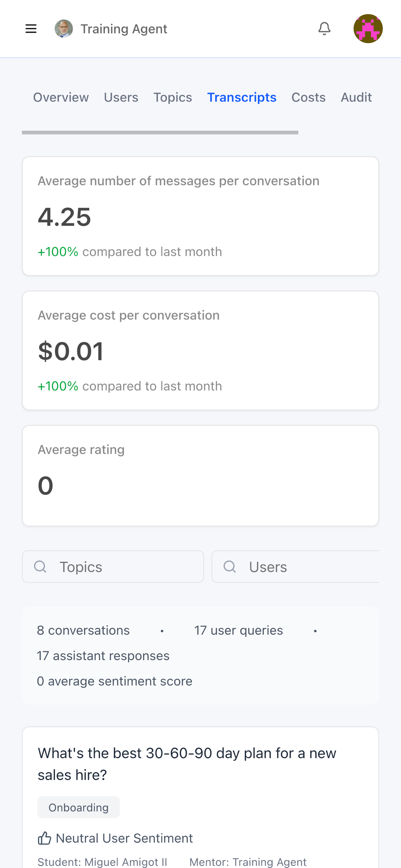Viewport: 401px width, 868px height.
Task: Click the Training Agent avatar photo
Action: 64,29
